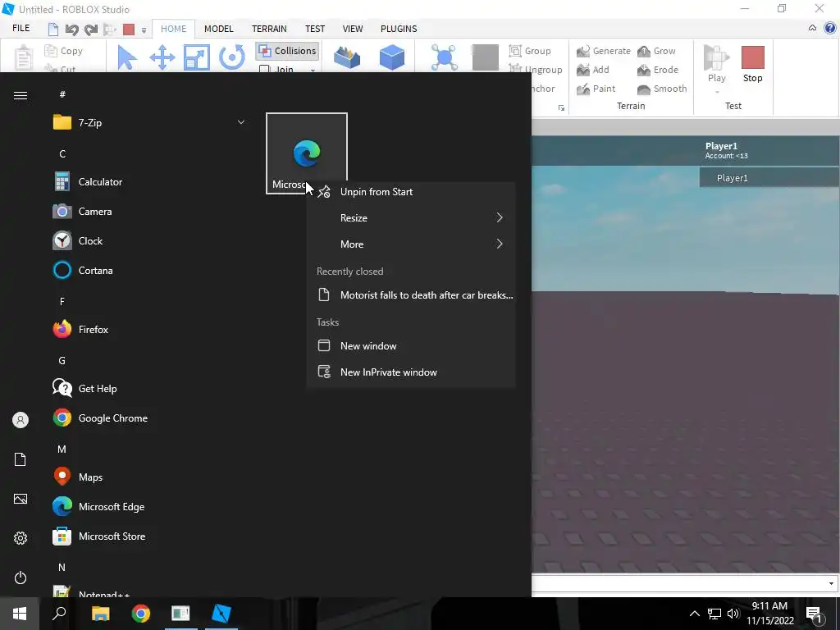Click the Add terrain tool
This screenshot has height=630, width=840.
coord(592,70)
